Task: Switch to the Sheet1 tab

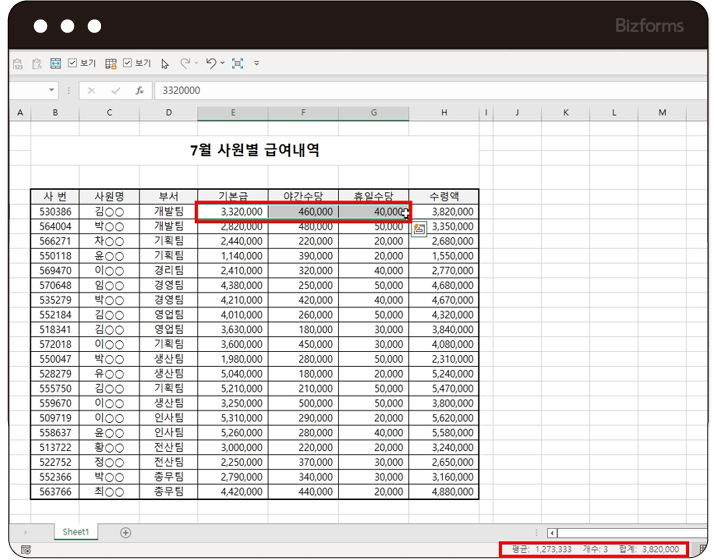Action: pyautogui.click(x=77, y=532)
